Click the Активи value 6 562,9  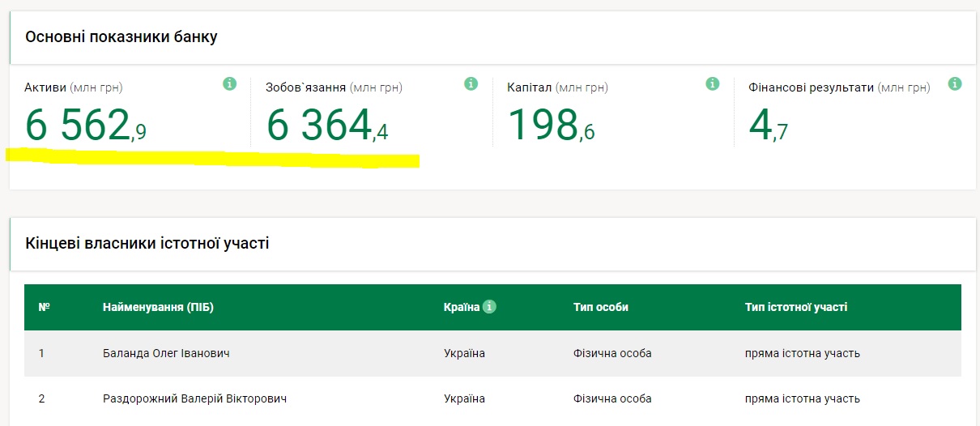[x=85, y=126]
